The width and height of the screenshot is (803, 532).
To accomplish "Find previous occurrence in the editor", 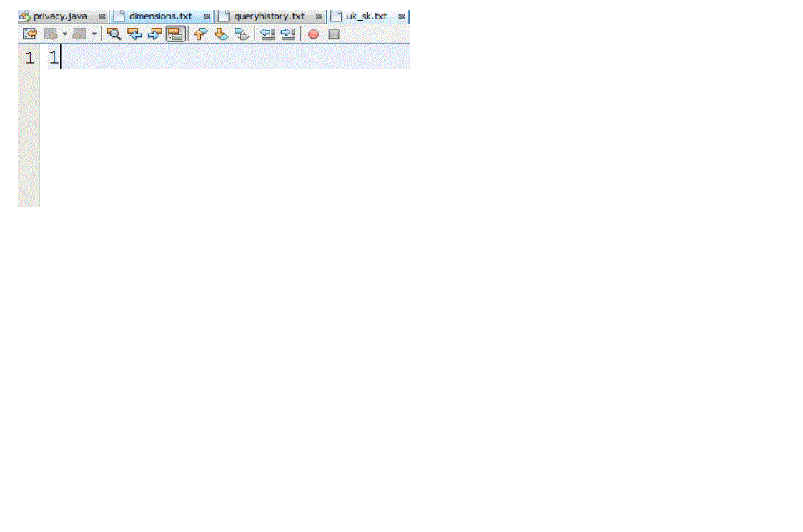I will [x=134, y=34].
